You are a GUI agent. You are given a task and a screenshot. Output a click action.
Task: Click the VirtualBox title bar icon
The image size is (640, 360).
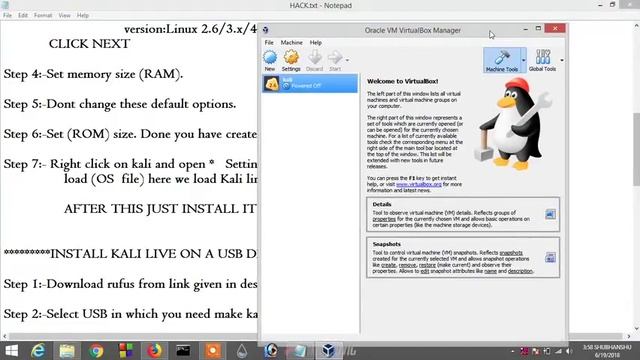pos(266,30)
